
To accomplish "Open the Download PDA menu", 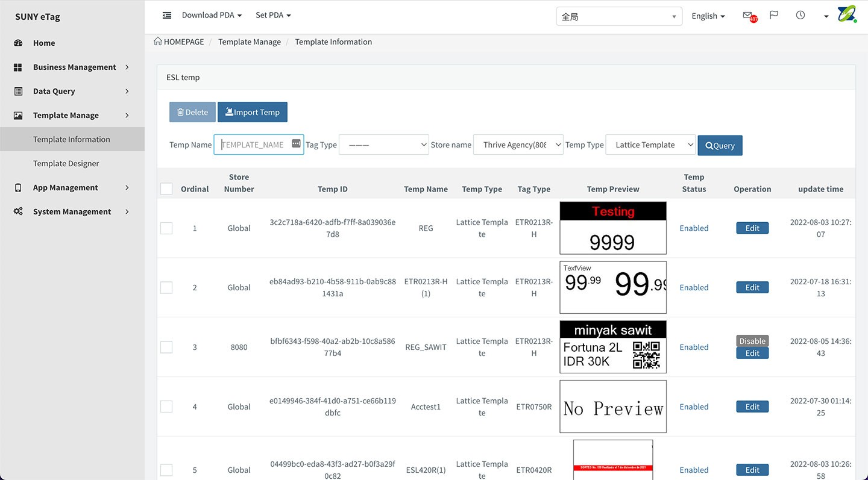I will [x=212, y=15].
